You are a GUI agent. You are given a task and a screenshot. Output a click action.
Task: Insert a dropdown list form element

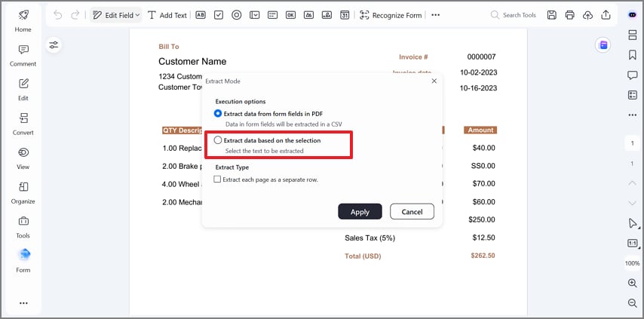coord(255,15)
